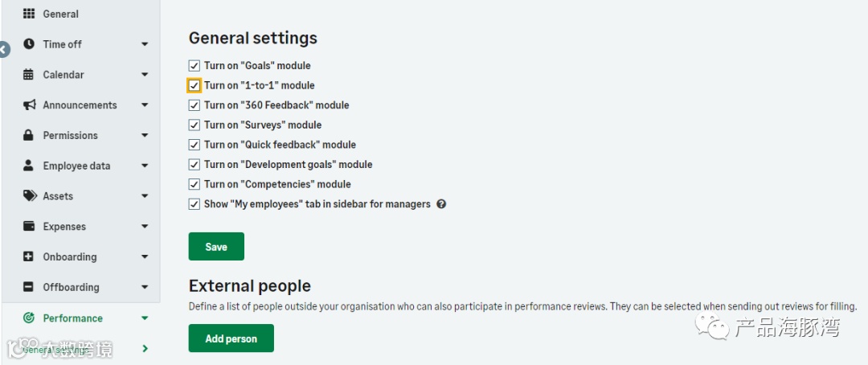Click the wallet icon beside Expenses
This screenshot has width=868, height=365.
pyautogui.click(x=29, y=227)
